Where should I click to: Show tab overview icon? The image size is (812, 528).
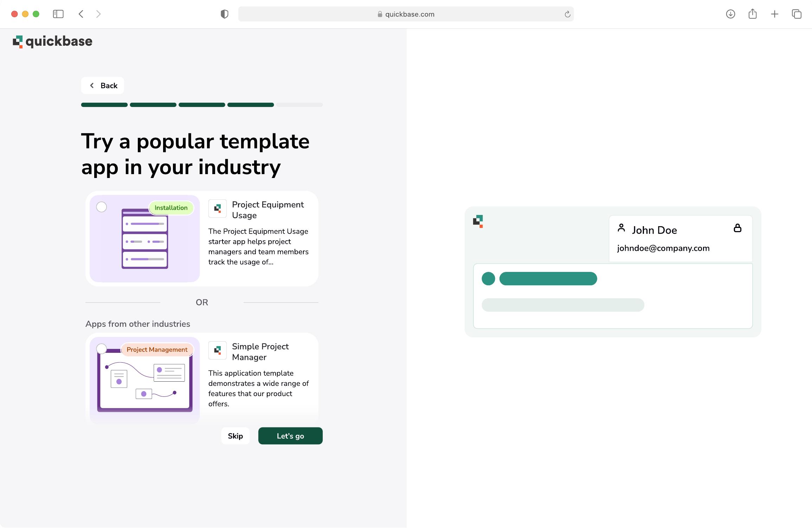[797, 14]
